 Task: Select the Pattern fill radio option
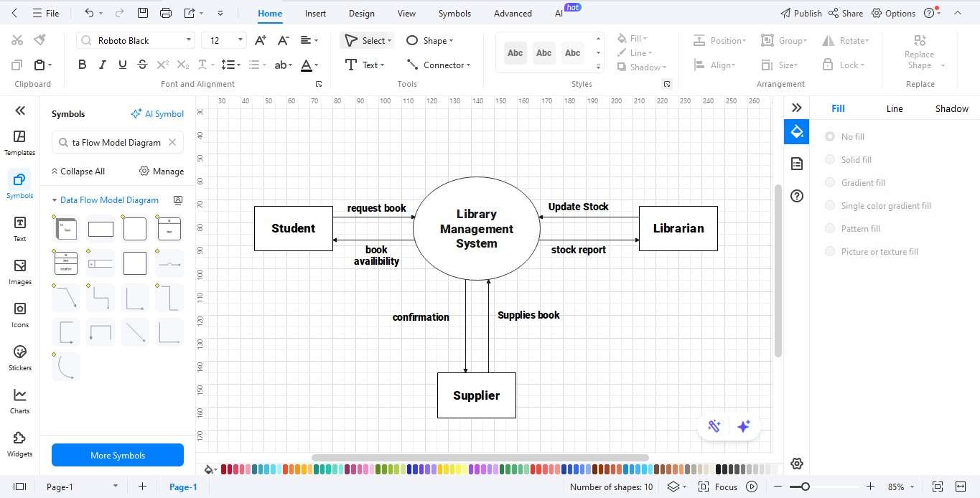coord(830,228)
